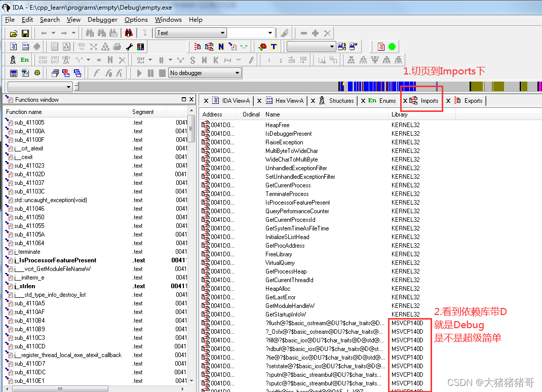Click the blue N names icon

point(221,47)
